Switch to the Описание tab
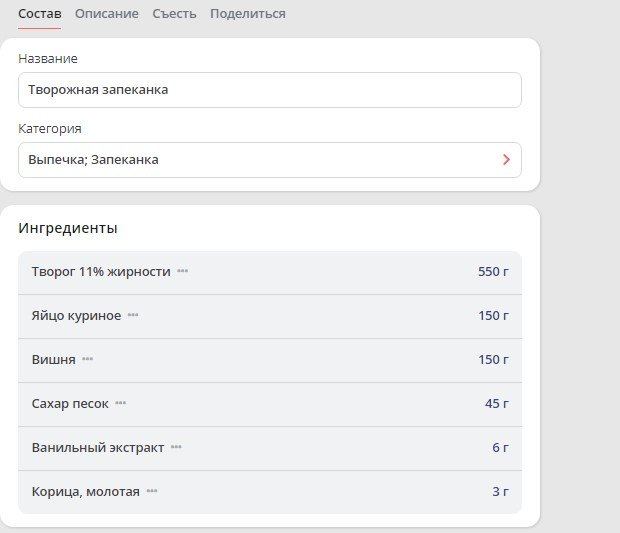Screen dimensions: 620x533 click(107, 14)
